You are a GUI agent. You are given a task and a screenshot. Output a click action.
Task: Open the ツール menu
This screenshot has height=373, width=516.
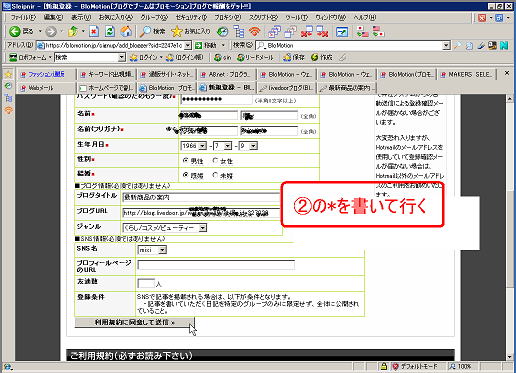coord(296,17)
